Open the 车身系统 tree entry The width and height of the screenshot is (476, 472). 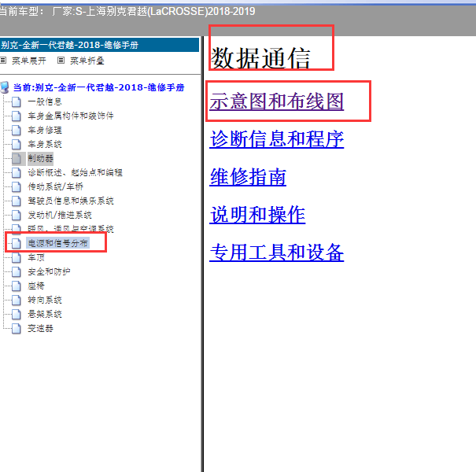click(x=45, y=144)
